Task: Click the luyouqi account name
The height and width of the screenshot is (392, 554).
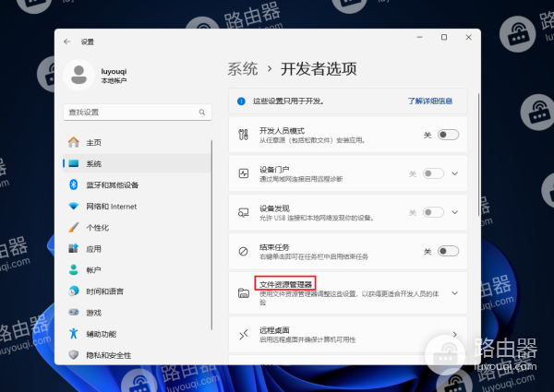Action: (x=114, y=71)
